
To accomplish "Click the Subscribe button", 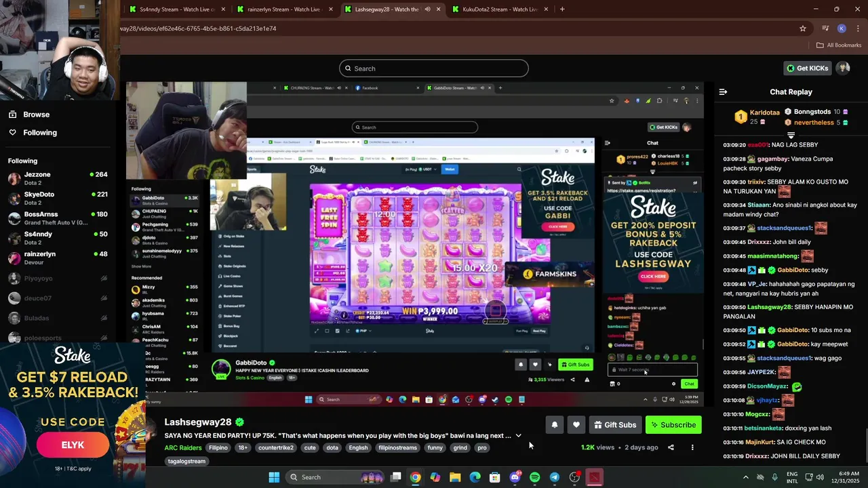I will pyautogui.click(x=673, y=425).
